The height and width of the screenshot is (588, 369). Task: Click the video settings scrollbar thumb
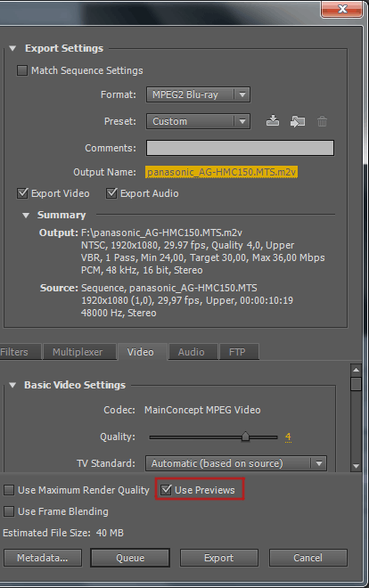pos(356,384)
